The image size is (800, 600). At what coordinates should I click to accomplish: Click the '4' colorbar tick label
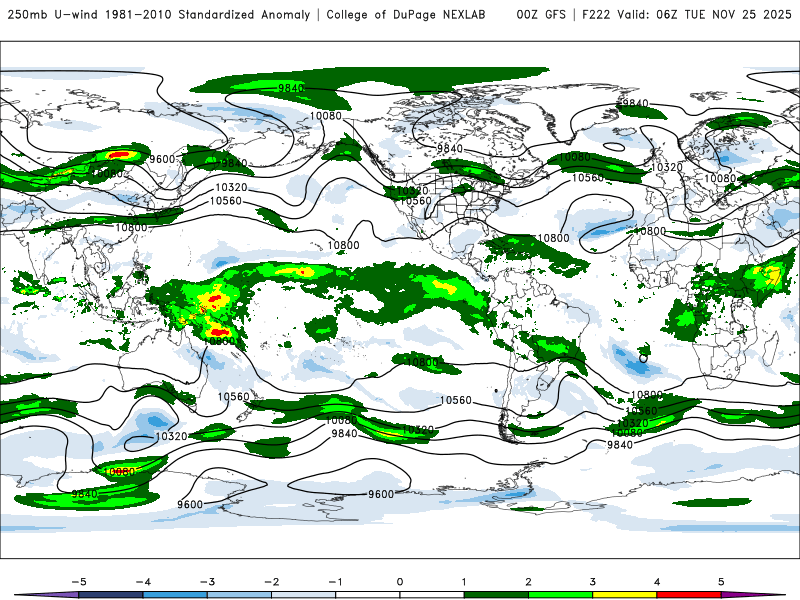tap(657, 582)
